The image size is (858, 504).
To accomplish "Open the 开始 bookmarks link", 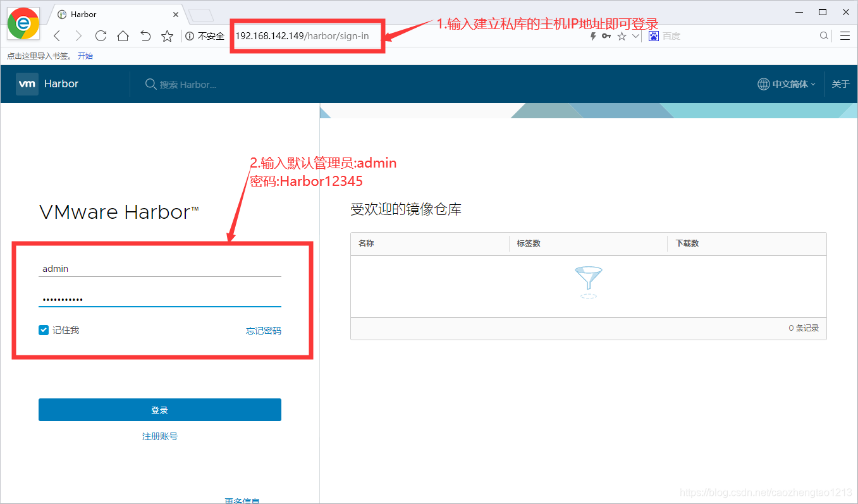I will click(85, 56).
